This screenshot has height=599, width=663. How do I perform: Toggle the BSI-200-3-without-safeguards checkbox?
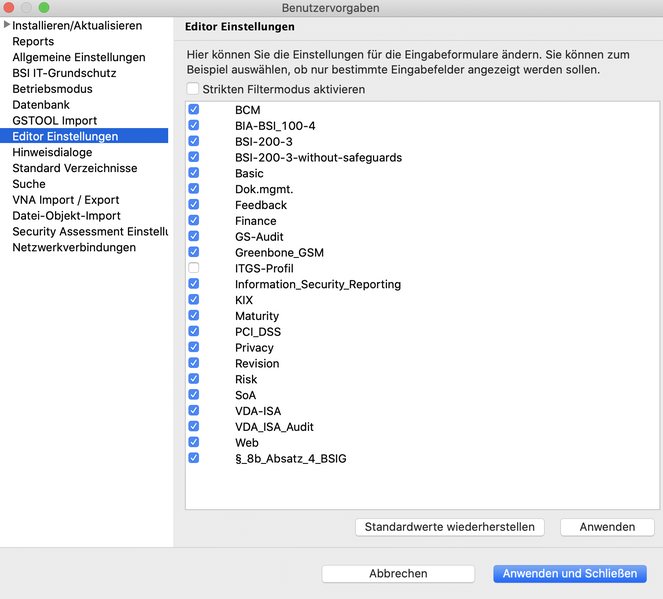pyautogui.click(x=194, y=157)
